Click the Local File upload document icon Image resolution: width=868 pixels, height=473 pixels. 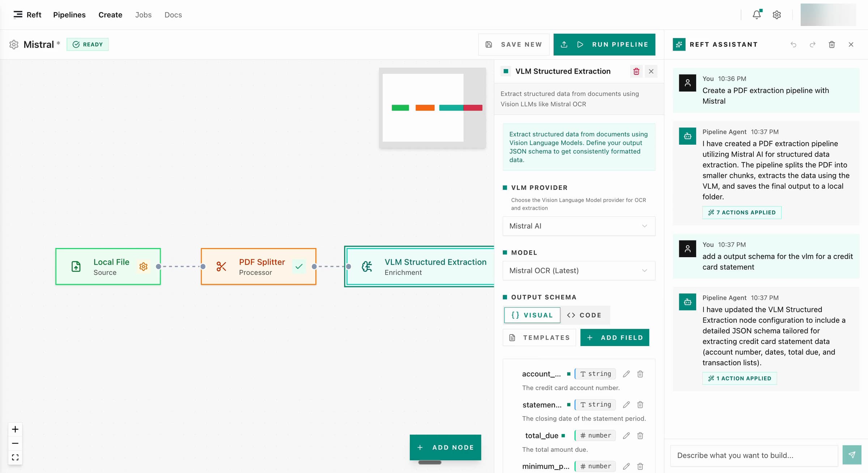76,267
